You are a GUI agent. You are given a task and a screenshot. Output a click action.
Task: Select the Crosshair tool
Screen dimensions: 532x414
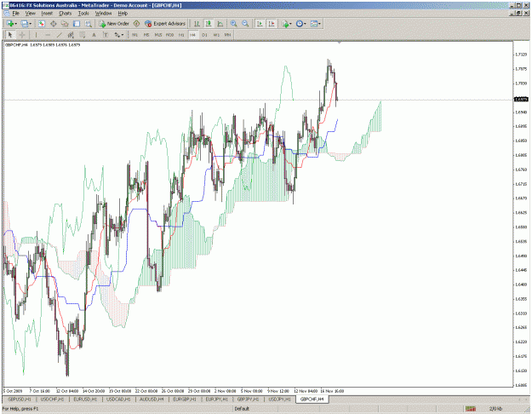[22, 35]
